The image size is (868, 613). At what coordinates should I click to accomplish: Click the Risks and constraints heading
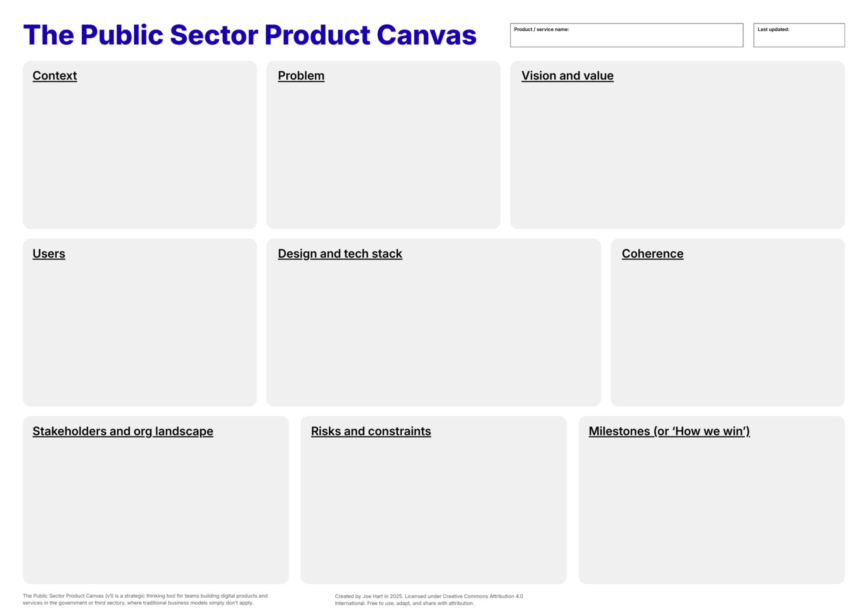371,431
